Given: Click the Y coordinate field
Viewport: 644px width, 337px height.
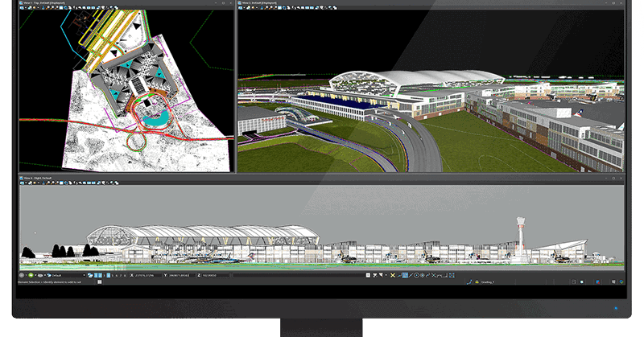Looking at the screenshot, I should pos(180,275).
